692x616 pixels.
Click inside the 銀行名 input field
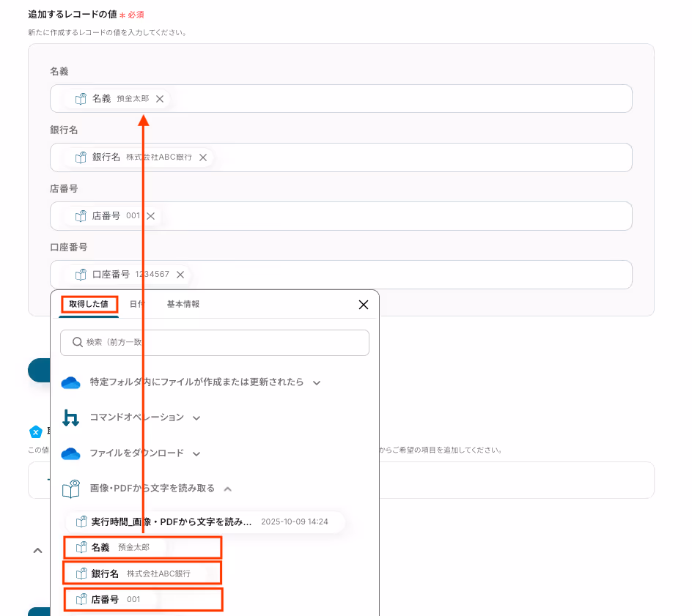341,157
